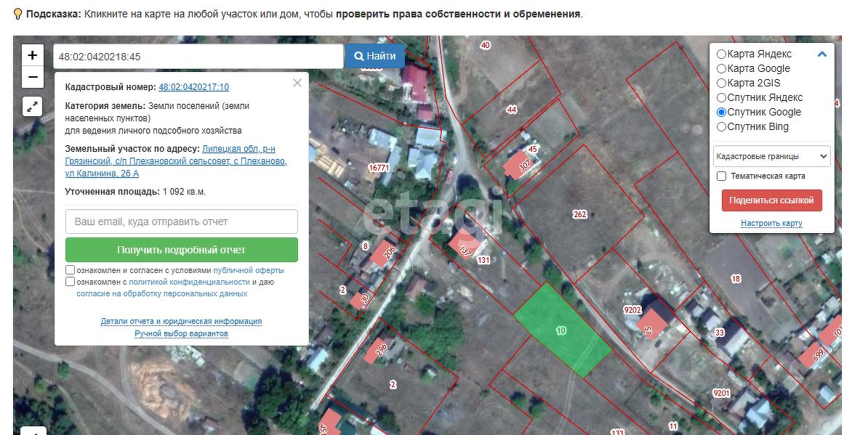Expand map to fullscreen mode

33,106
